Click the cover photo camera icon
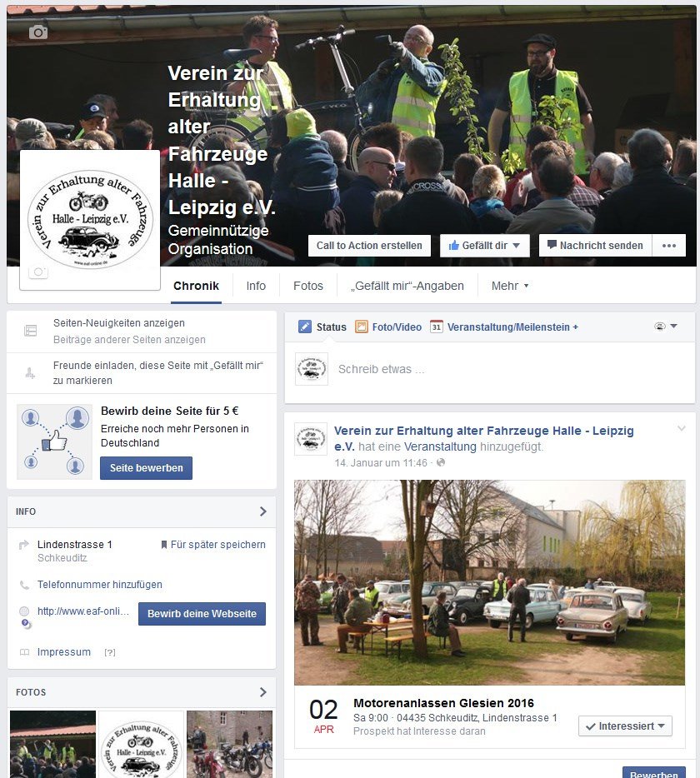Viewport: 700px width, 778px height. click(38, 32)
